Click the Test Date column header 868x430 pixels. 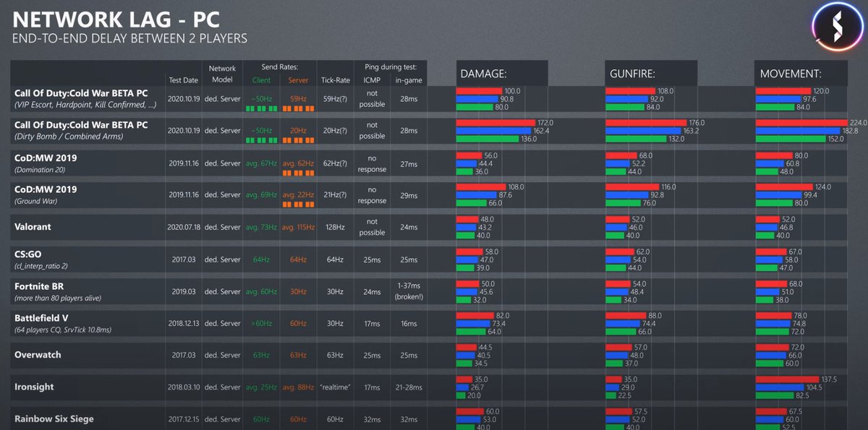183,80
